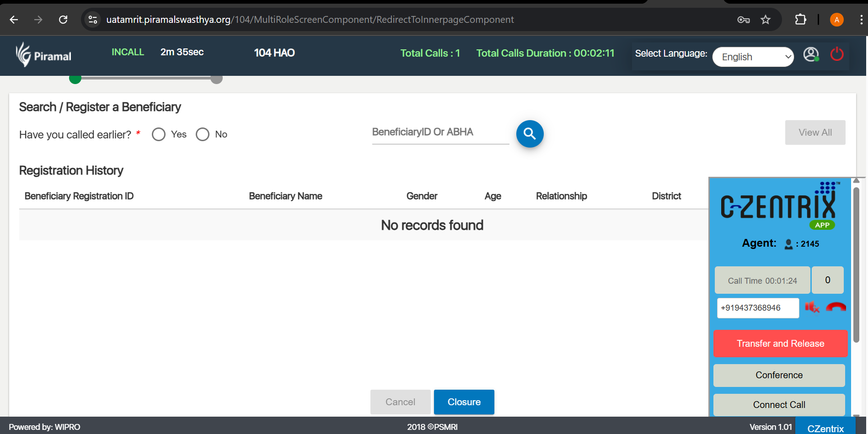Select Yes for called earlier

pos(159,134)
